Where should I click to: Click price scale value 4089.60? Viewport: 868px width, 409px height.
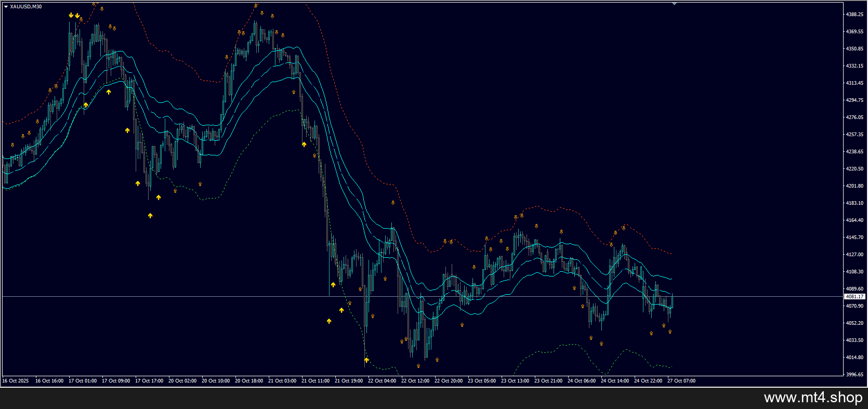point(854,289)
